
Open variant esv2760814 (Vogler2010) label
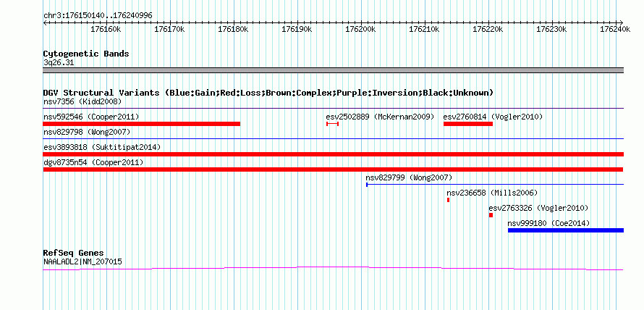pyautogui.click(x=493, y=117)
